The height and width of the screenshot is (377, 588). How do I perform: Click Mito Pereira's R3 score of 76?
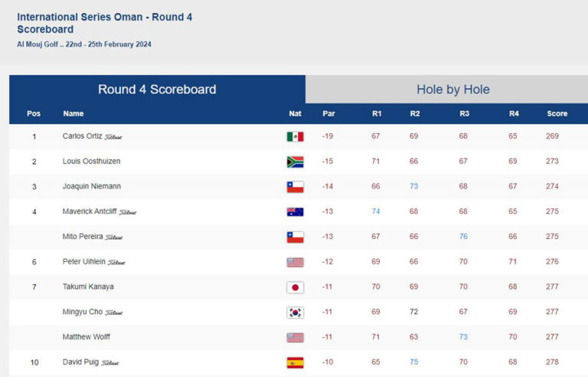coord(463,237)
